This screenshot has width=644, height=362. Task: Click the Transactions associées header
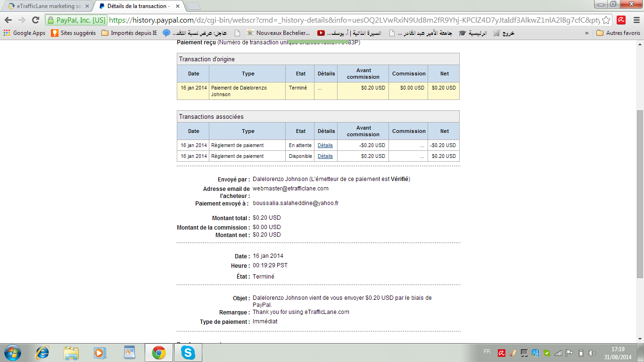tap(318, 116)
